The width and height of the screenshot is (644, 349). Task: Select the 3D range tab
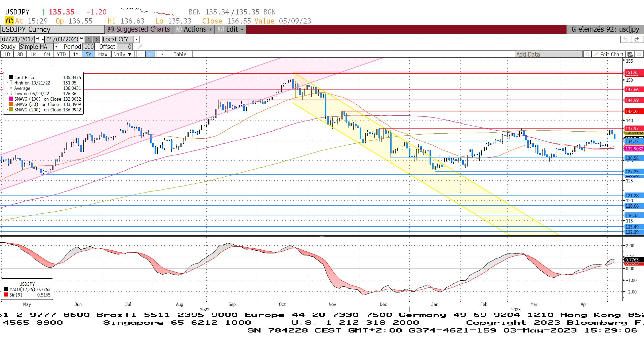tap(20, 54)
